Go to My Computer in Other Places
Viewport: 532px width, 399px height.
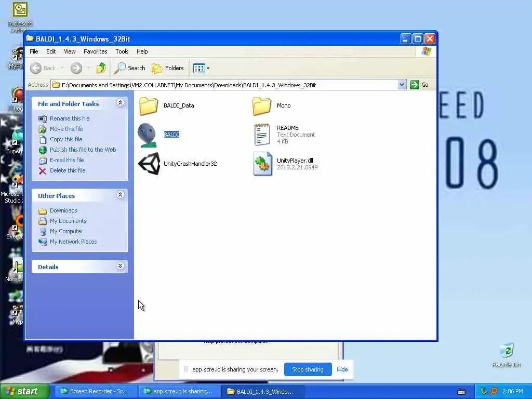click(x=66, y=231)
